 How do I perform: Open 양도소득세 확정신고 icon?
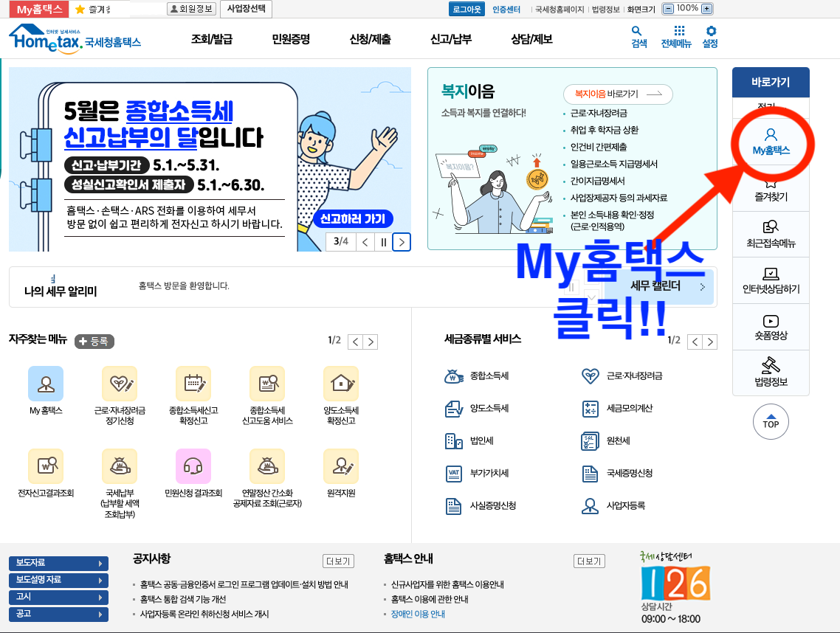tap(341, 384)
